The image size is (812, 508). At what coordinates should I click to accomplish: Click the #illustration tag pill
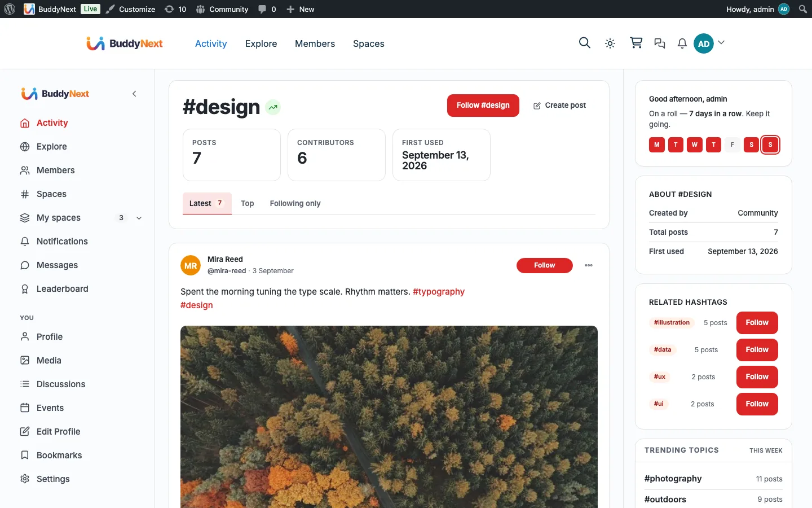pos(672,323)
